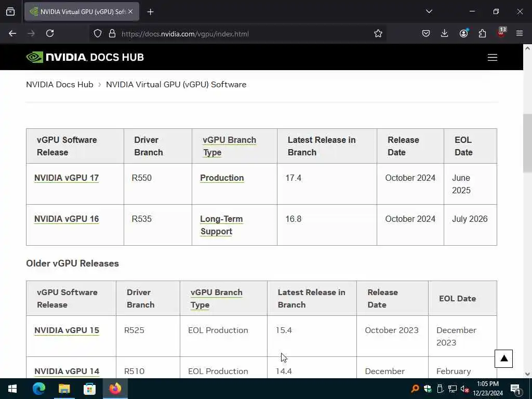This screenshot has height=399, width=532.
Task: Select the Older vGPU Releases heading
Action: (x=72, y=263)
